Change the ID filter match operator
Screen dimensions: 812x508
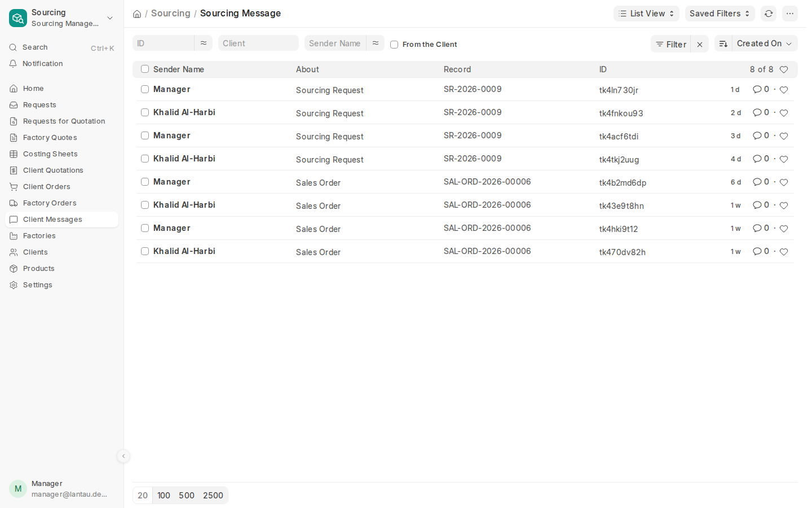(204, 43)
